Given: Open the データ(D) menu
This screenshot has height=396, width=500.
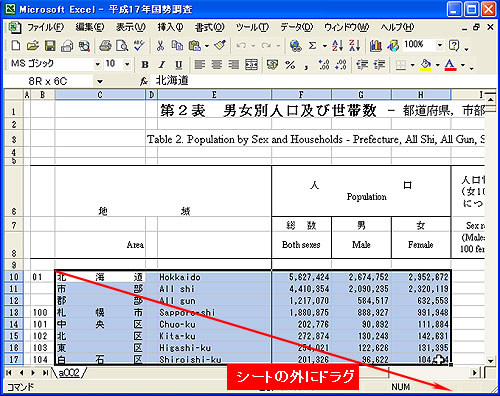Looking at the screenshot, I should pos(296,27).
